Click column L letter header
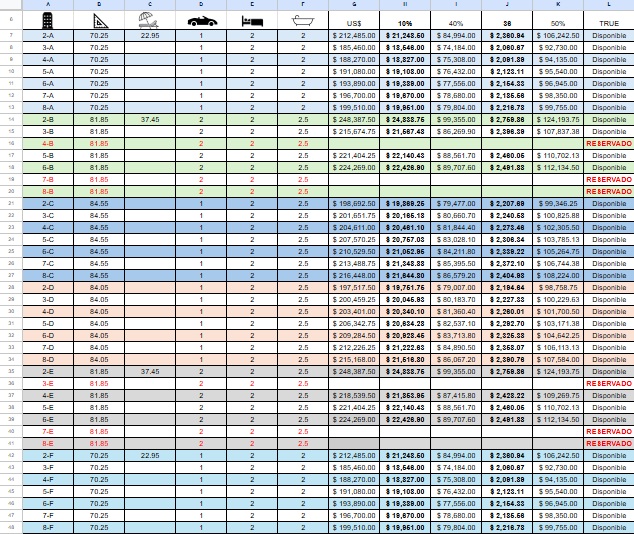634x534 pixels. 608,4
